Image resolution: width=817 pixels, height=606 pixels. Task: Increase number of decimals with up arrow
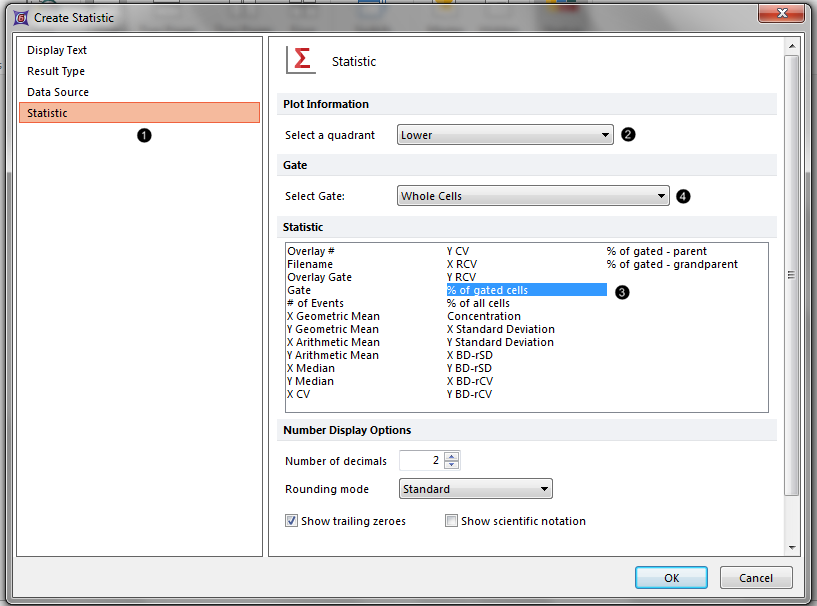pos(452,456)
